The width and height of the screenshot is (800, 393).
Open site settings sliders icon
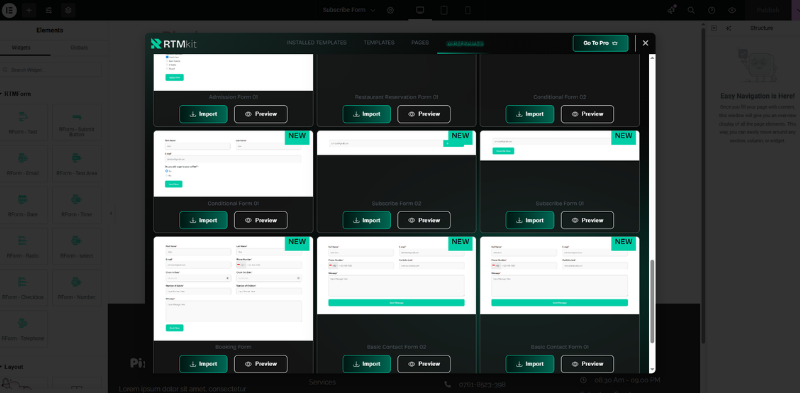[48, 10]
